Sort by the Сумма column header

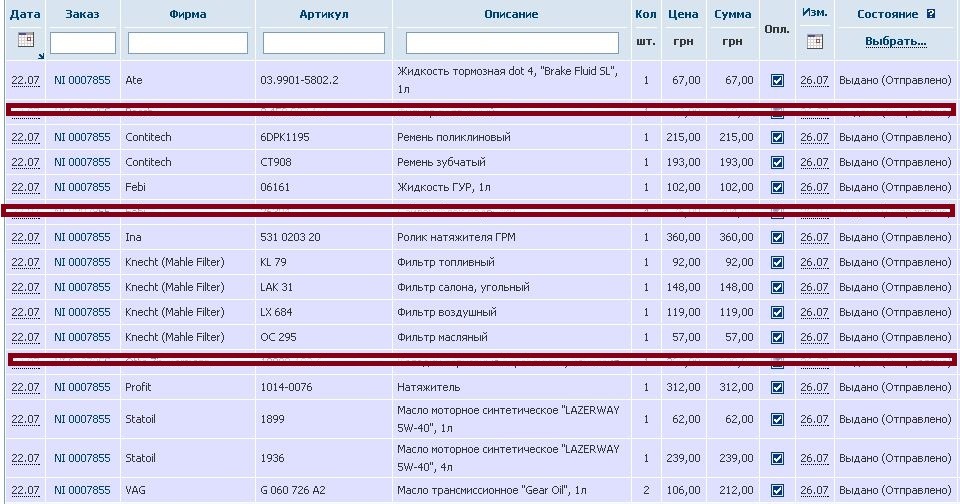click(x=733, y=14)
